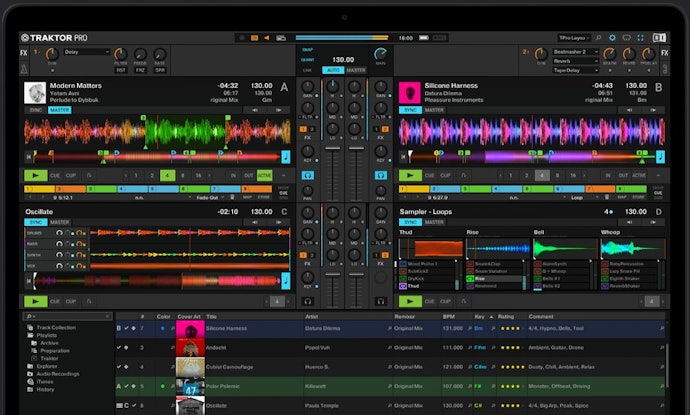Toggle headphone cue for channel C

pyautogui.click(x=308, y=301)
